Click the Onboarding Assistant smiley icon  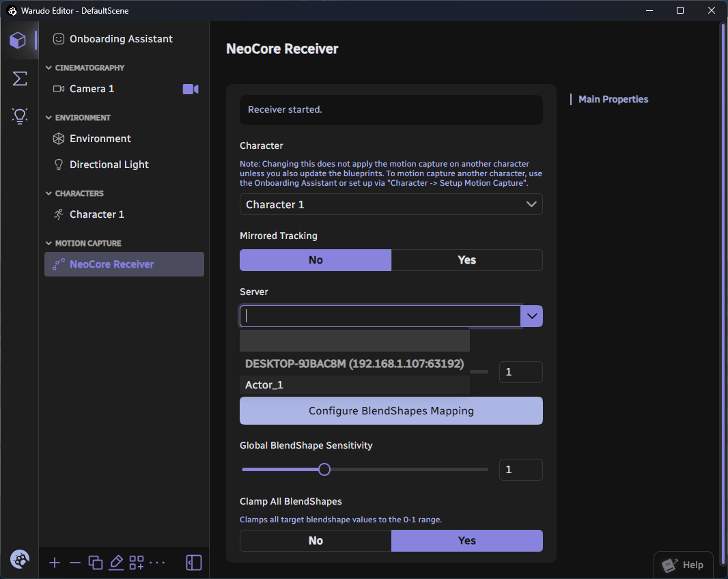point(59,39)
